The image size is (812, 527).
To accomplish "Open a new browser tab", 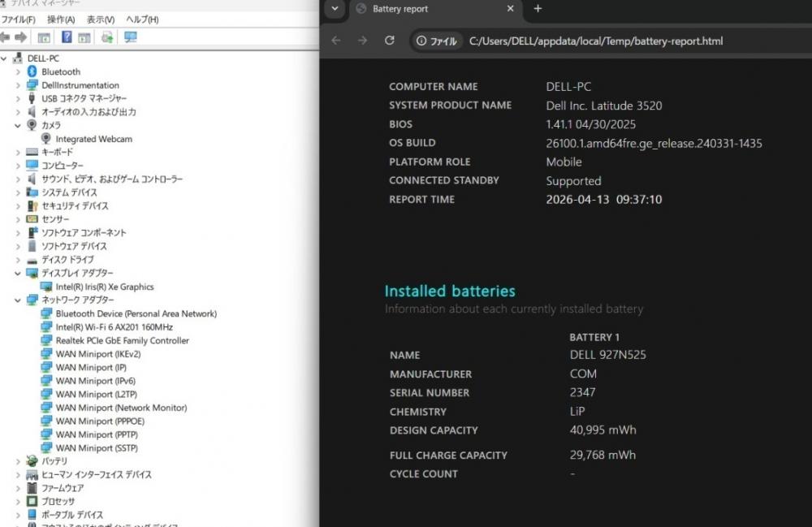I will pyautogui.click(x=538, y=9).
